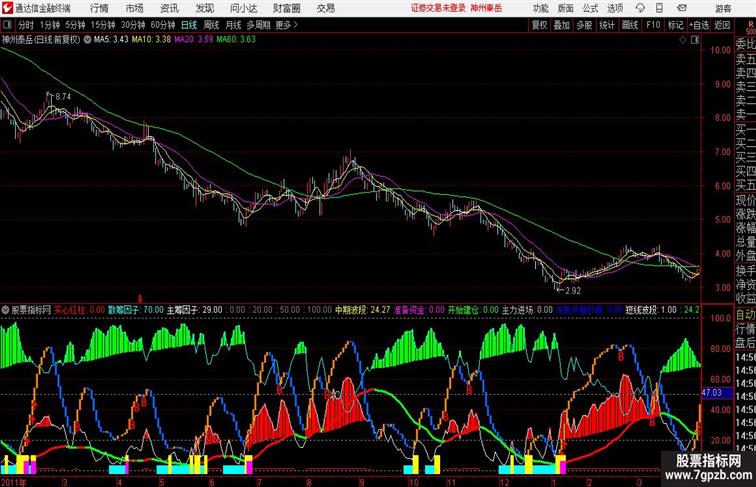Click the red Tongdaxin logo icon
Image resolution: width=756 pixels, height=487 pixels.
[x=7, y=8]
